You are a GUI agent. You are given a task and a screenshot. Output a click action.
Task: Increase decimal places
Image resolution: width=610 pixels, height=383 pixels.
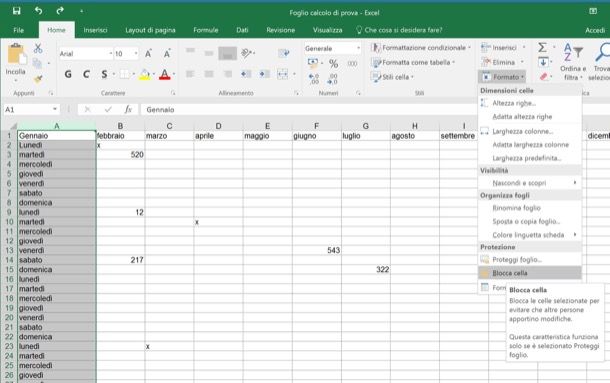[x=314, y=79]
